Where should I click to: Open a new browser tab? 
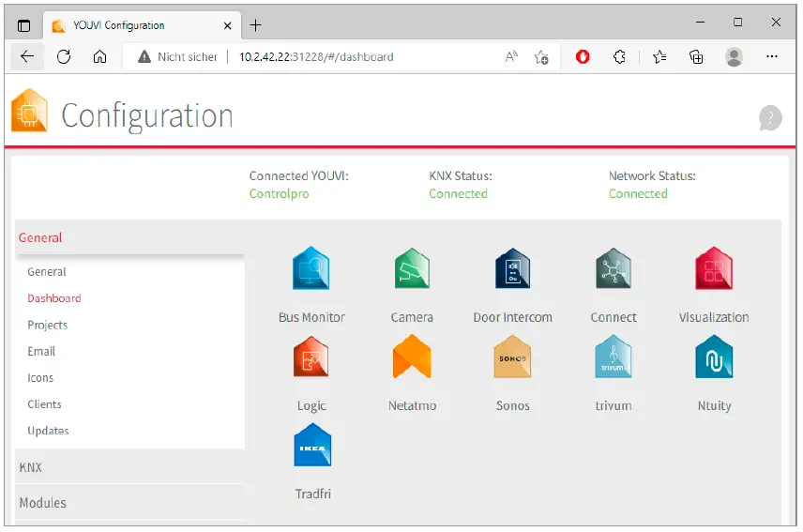tap(255, 25)
